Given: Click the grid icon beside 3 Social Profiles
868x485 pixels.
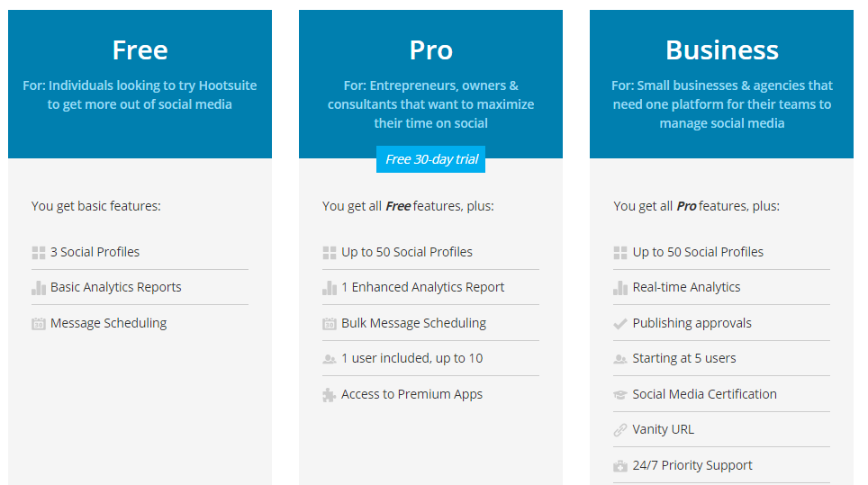Looking at the screenshot, I should point(38,253).
